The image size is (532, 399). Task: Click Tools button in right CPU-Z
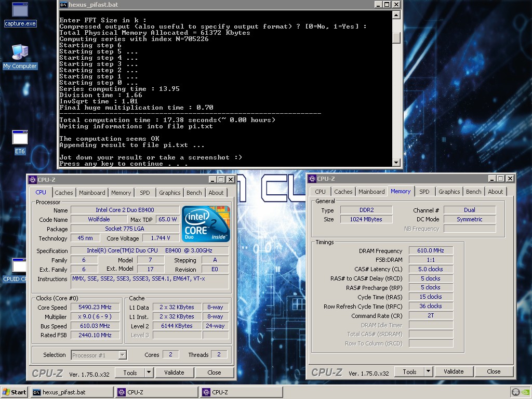pos(409,371)
